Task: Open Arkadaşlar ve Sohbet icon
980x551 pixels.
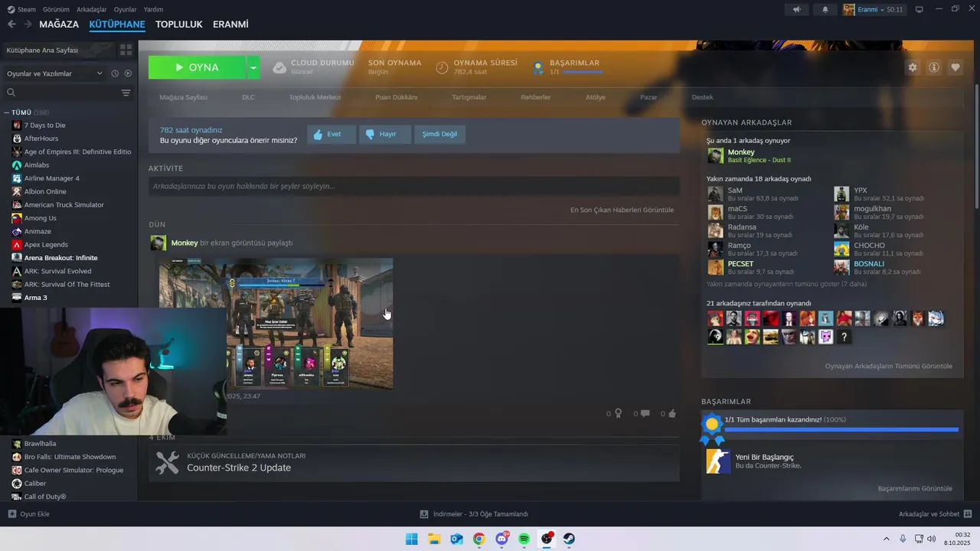Action: coord(968,514)
